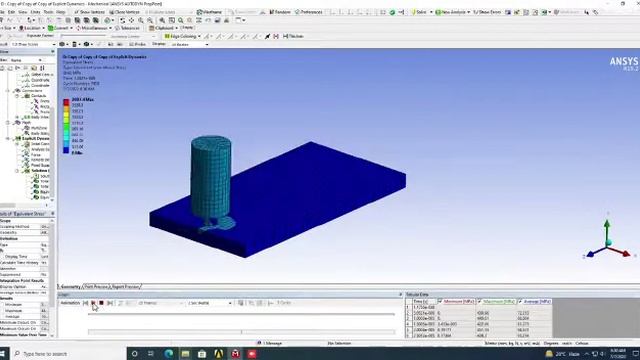Open the Units menu
Image resolution: width=640 pixels, height=360 pixels.
[x=36, y=12]
